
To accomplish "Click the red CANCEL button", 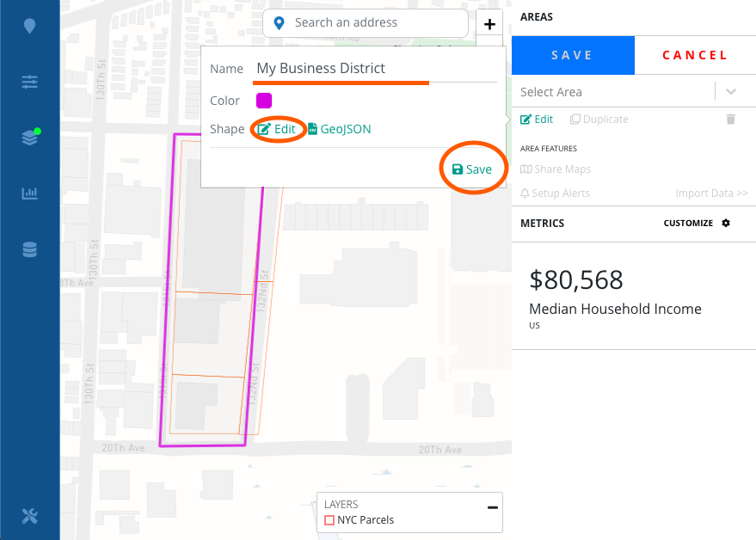I will coord(695,55).
